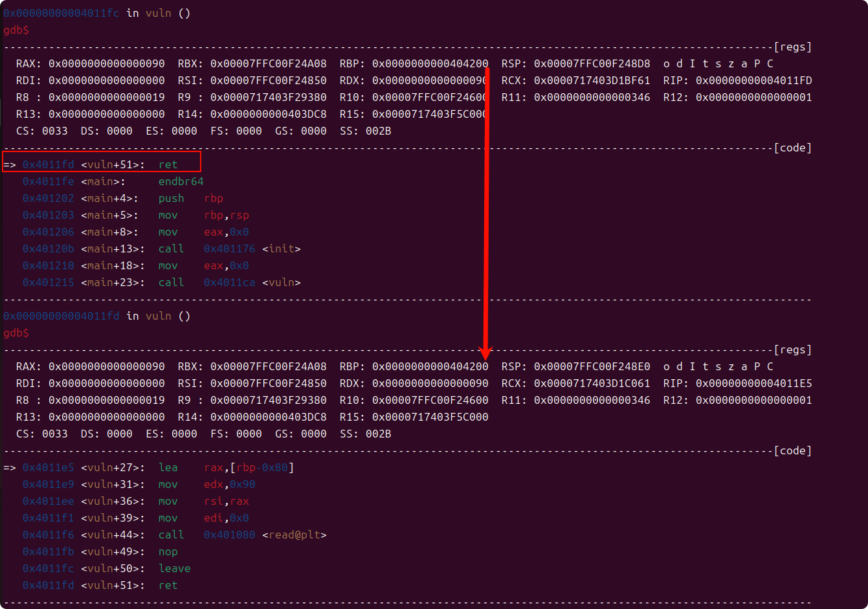The width and height of the screenshot is (868, 609).
Task: Click the '0x00000000004011fd in vuln ()' line
Action: [97, 316]
